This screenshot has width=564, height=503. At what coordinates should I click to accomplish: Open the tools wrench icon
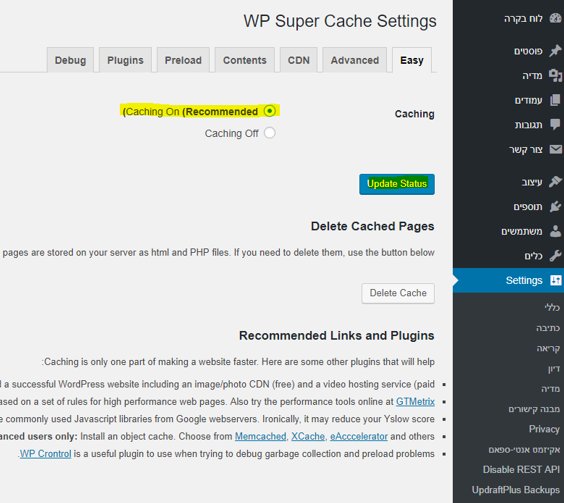(555, 256)
